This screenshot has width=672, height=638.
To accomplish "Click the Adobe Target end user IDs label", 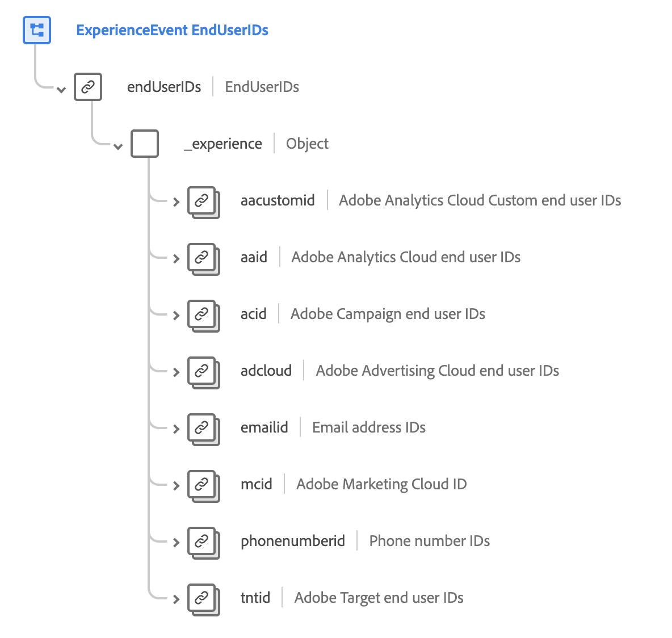I will point(379,598).
